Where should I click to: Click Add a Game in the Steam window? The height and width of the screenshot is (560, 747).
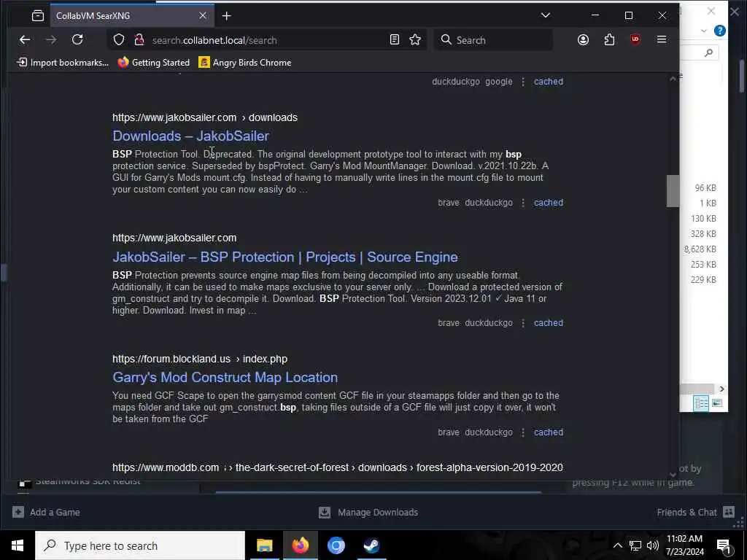(55, 513)
